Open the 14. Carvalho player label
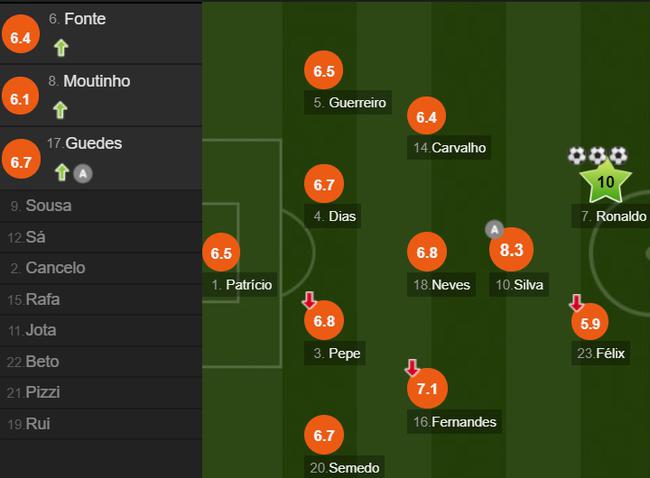Viewport: 650px width, 478px height. (449, 148)
